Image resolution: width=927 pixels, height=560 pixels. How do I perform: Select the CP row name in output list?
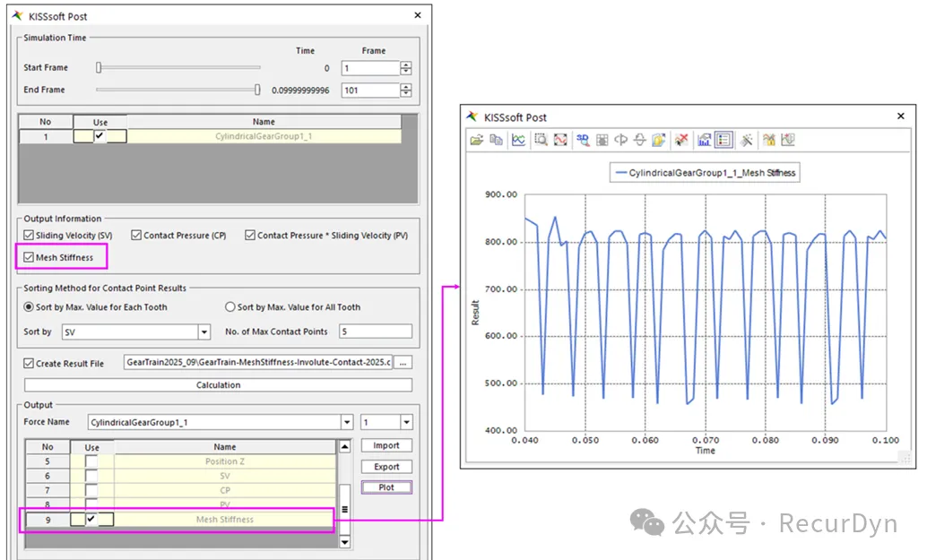[225, 490]
